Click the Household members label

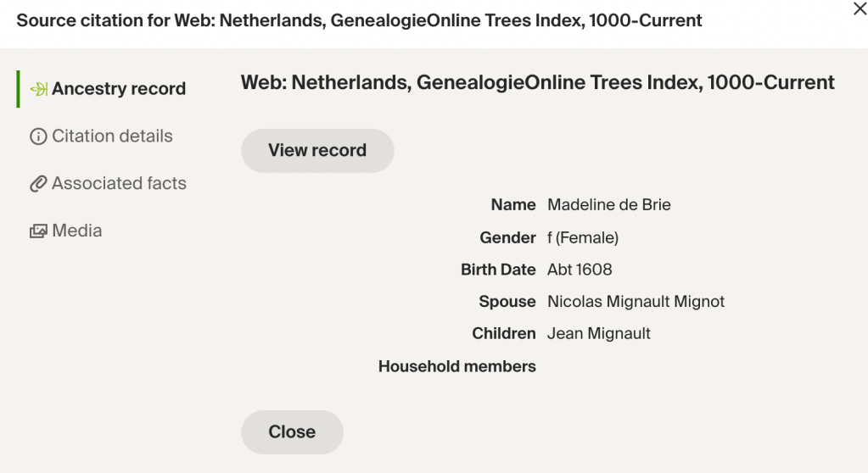pyautogui.click(x=456, y=367)
